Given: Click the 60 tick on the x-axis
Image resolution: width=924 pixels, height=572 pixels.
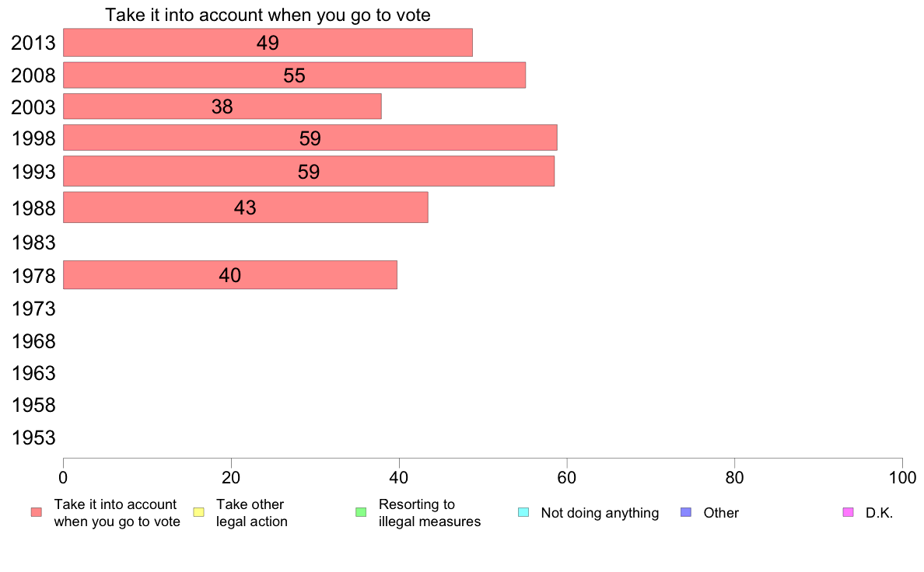Looking at the screenshot, I should pyautogui.click(x=566, y=477).
